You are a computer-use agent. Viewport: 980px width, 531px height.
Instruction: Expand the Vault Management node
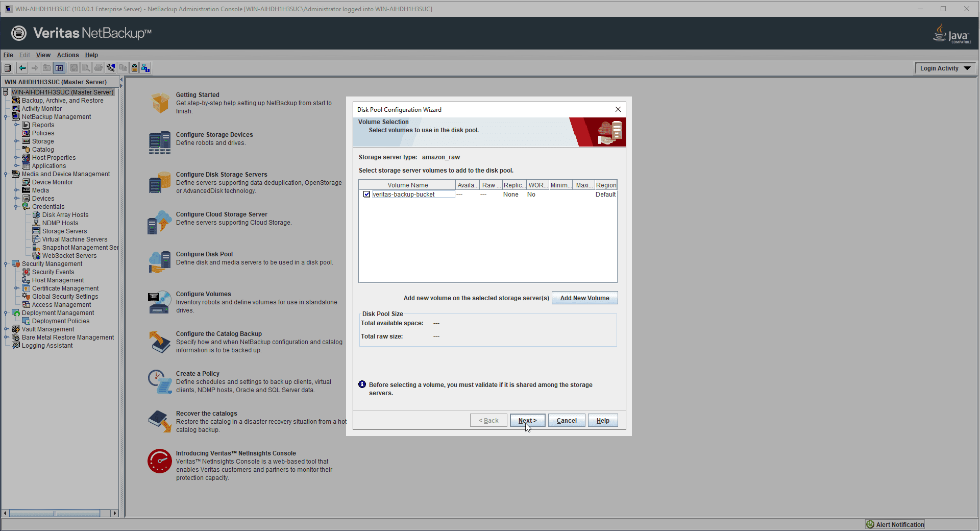pyautogui.click(x=6, y=329)
